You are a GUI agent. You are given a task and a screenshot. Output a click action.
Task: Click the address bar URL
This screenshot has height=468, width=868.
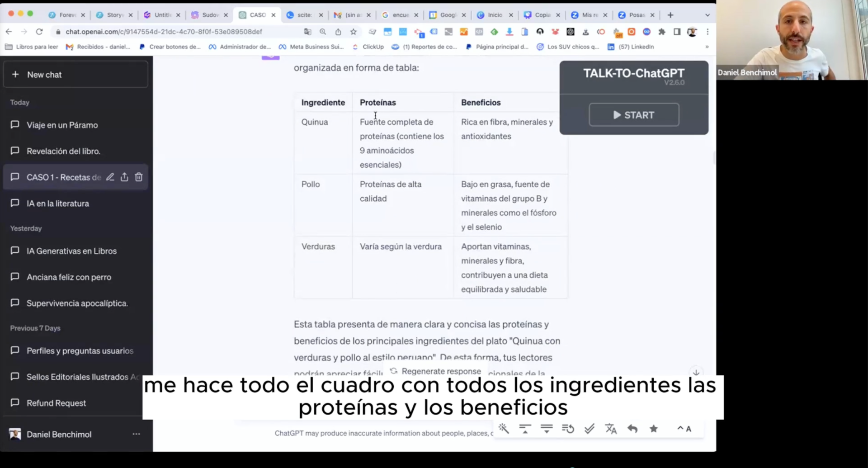coord(164,32)
